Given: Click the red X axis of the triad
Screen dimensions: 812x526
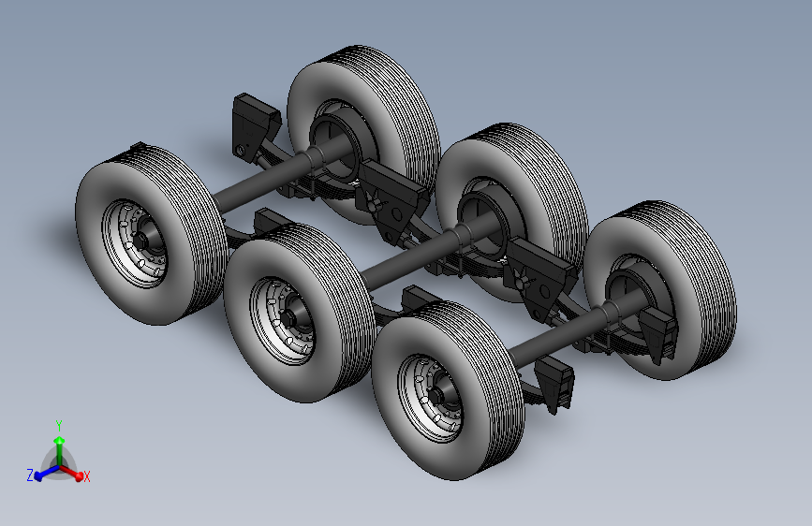Looking at the screenshot, I should pyautogui.click(x=71, y=472).
